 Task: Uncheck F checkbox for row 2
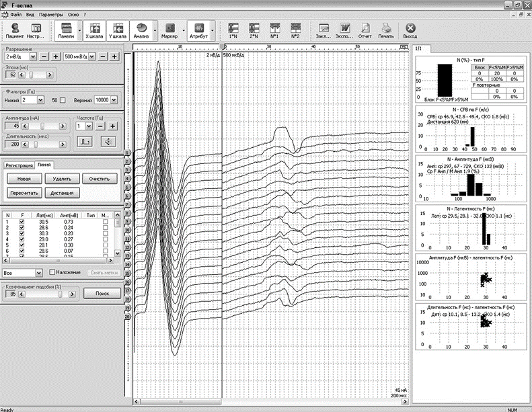point(22,228)
